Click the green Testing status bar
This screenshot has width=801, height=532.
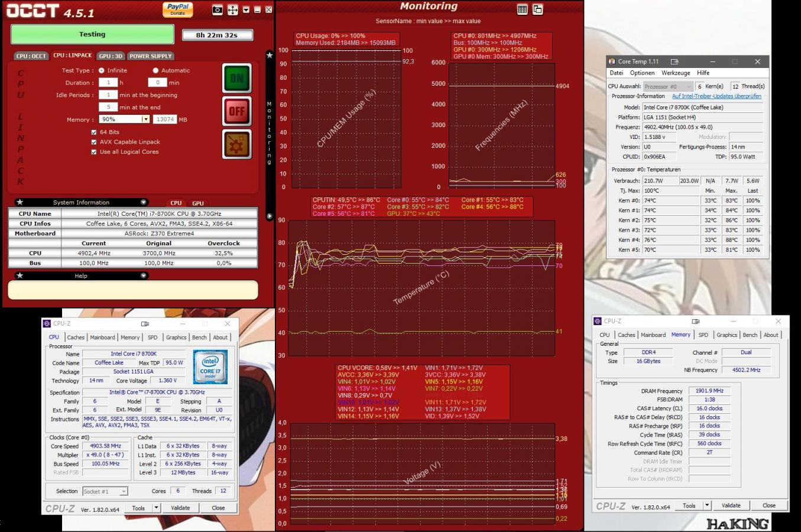(x=92, y=34)
